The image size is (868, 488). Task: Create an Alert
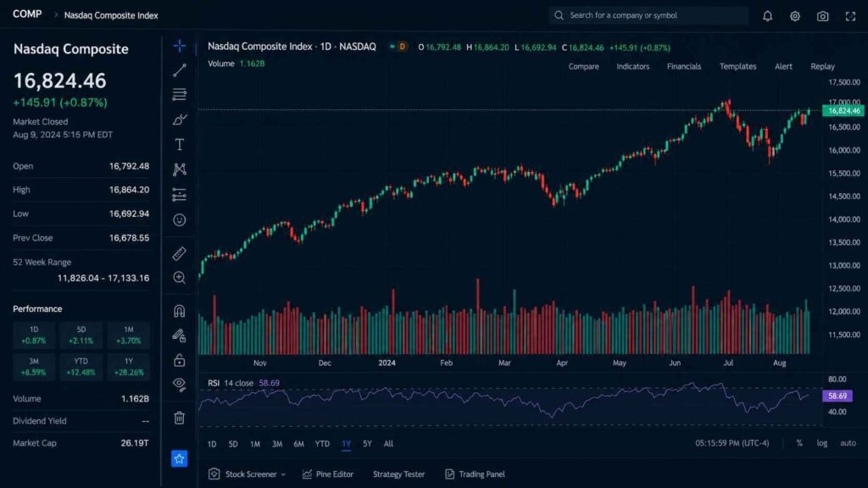[x=783, y=66]
